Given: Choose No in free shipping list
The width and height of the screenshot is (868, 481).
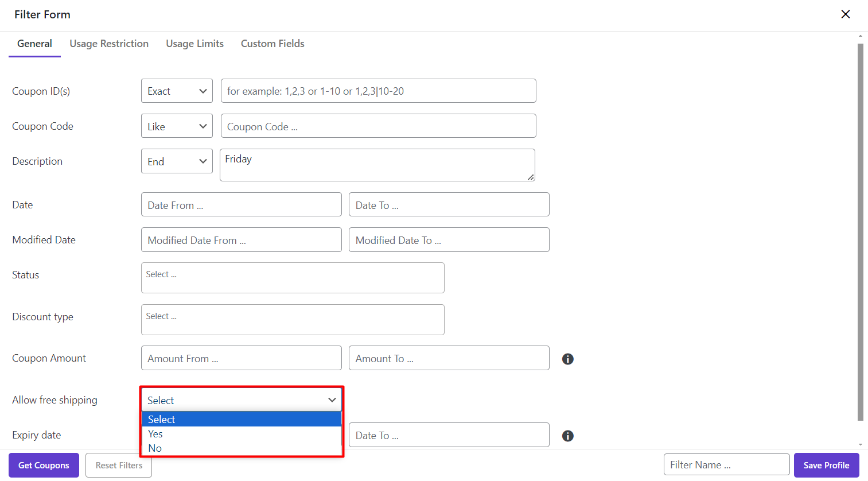Looking at the screenshot, I should [155, 448].
